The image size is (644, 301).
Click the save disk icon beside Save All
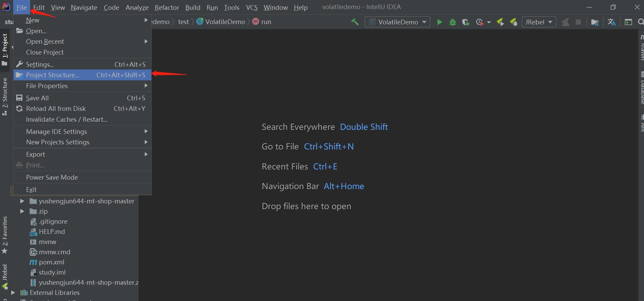pos(19,98)
